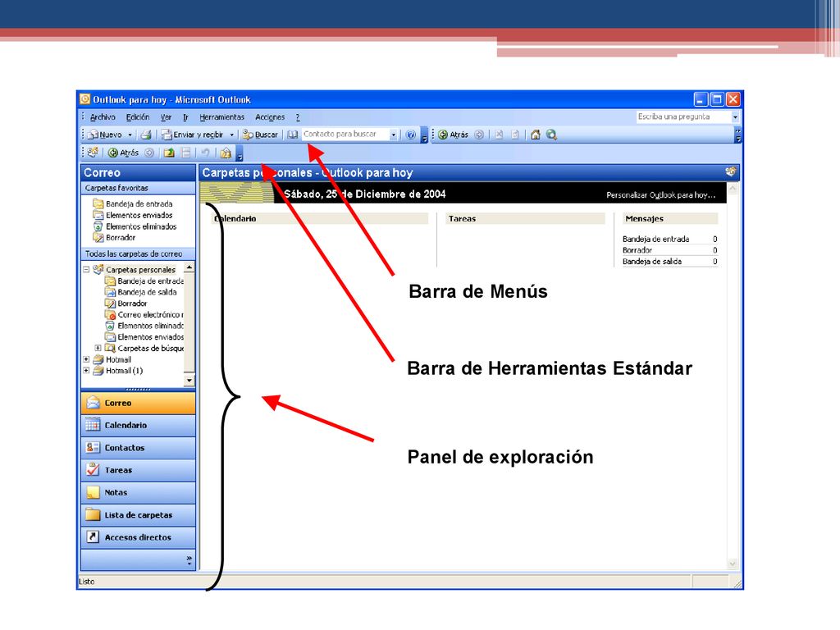Expand the first Hotmail node
The height and width of the screenshot is (630, 840).
[85, 359]
